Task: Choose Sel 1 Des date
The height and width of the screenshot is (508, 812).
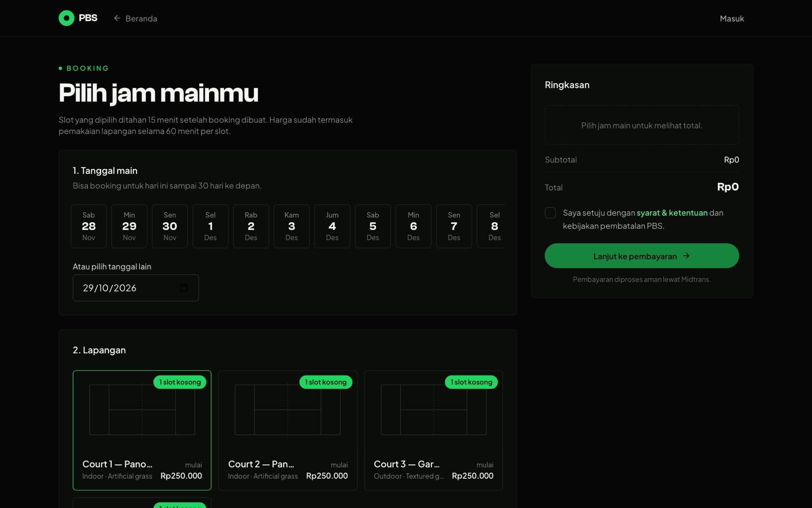Action: click(210, 226)
